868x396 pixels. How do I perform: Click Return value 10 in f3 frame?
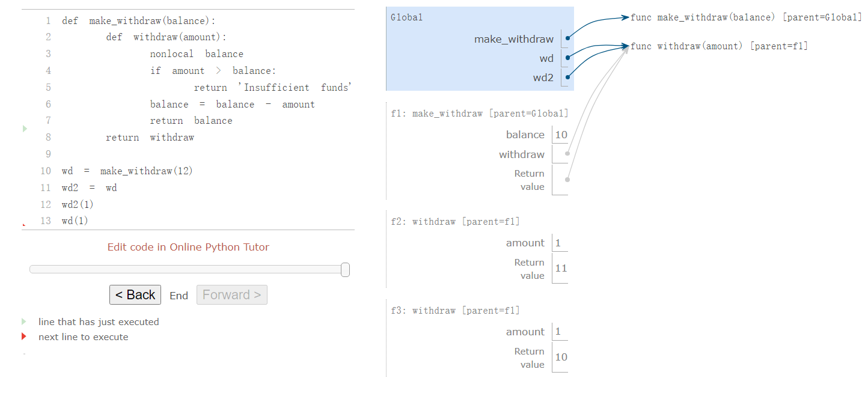561,358
